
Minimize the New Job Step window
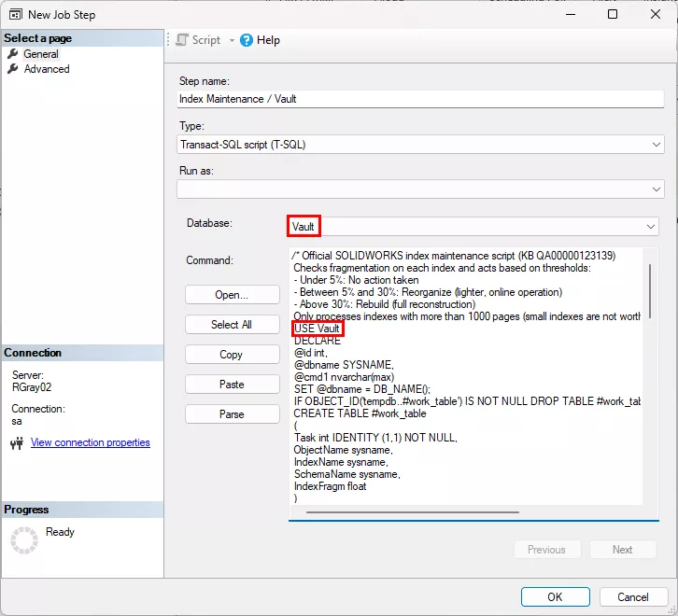coord(571,14)
